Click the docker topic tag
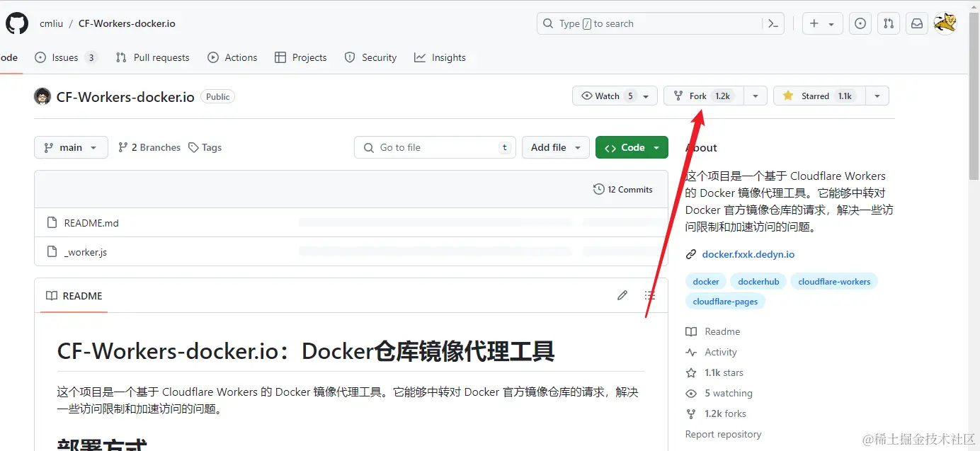This screenshot has width=980, height=451. (706, 281)
